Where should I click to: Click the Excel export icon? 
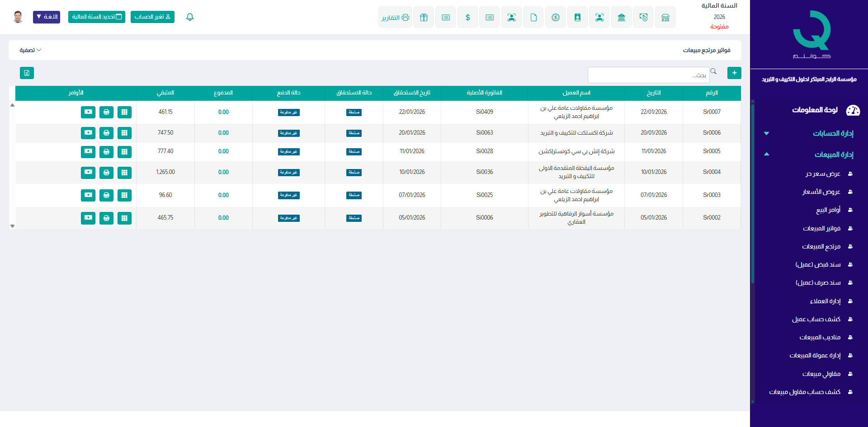click(x=27, y=73)
